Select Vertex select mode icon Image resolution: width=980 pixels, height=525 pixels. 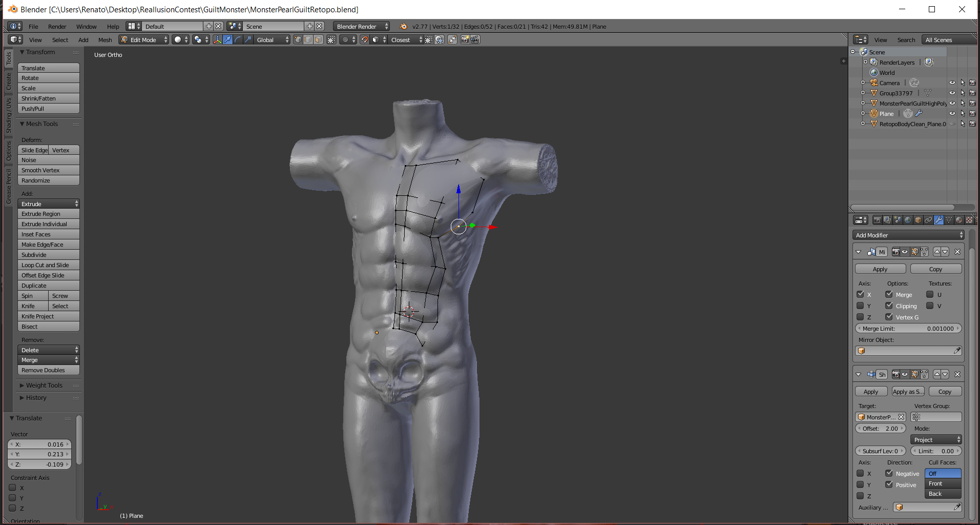(x=298, y=39)
